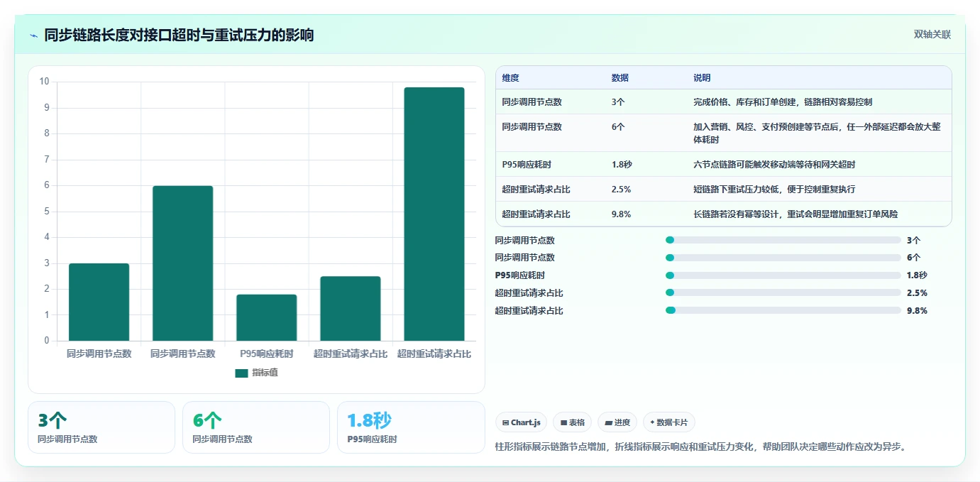Click the P95响应耗时 chart bar
Image resolution: width=980 pixels, height=482 pixels.
pos(267,317)
